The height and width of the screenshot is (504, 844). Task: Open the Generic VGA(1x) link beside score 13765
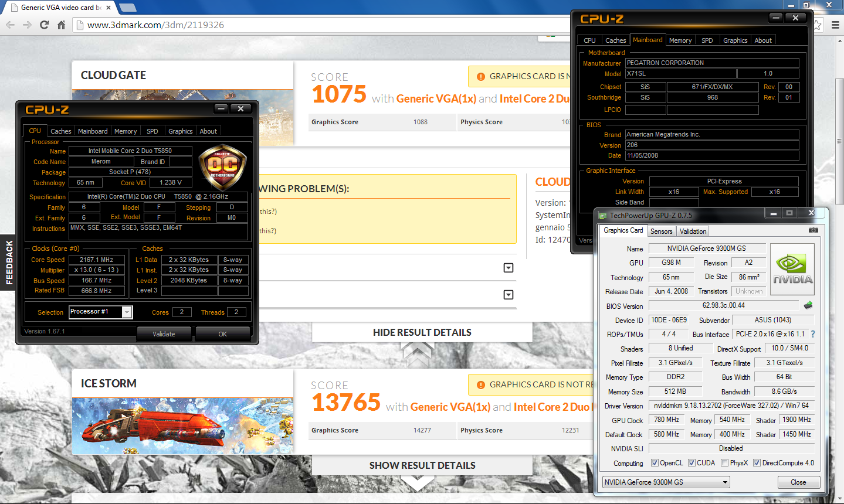(x=450, y=407)
